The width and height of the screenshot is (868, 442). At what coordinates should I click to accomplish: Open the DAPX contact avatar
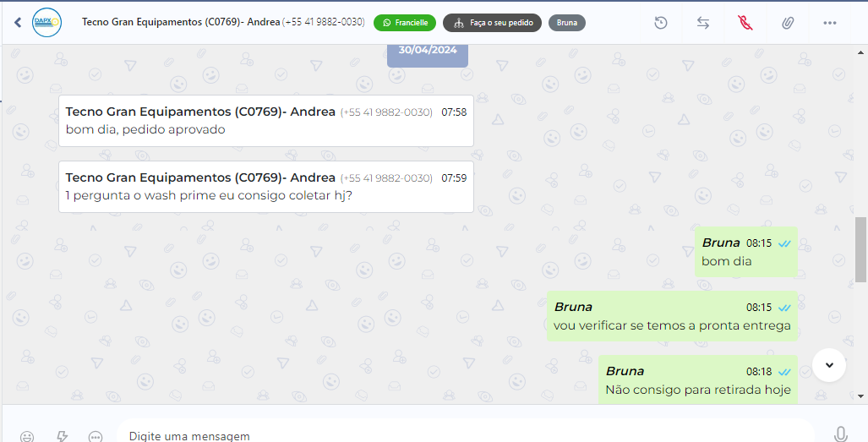(x=46, y=23)
